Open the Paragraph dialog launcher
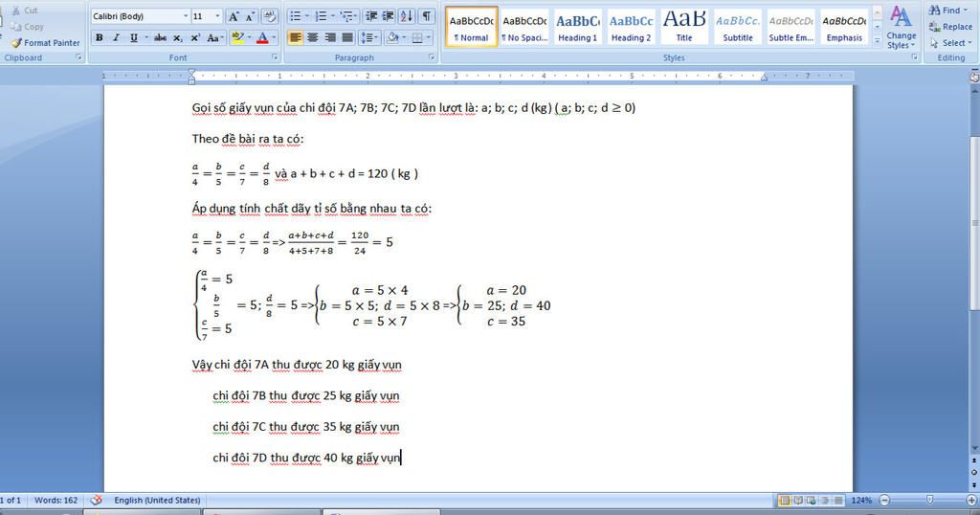The image size is (980, 515). pyautogui.click(x=432, y=57)
